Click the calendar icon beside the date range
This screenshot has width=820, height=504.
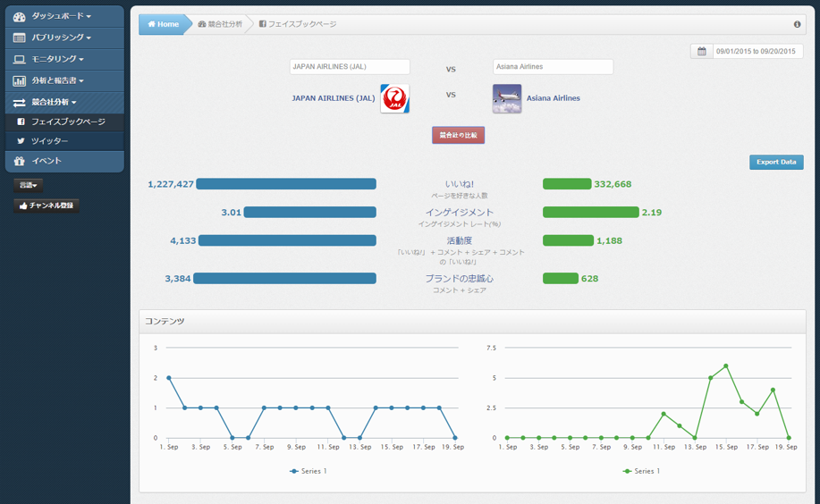[x=702, y=52]
